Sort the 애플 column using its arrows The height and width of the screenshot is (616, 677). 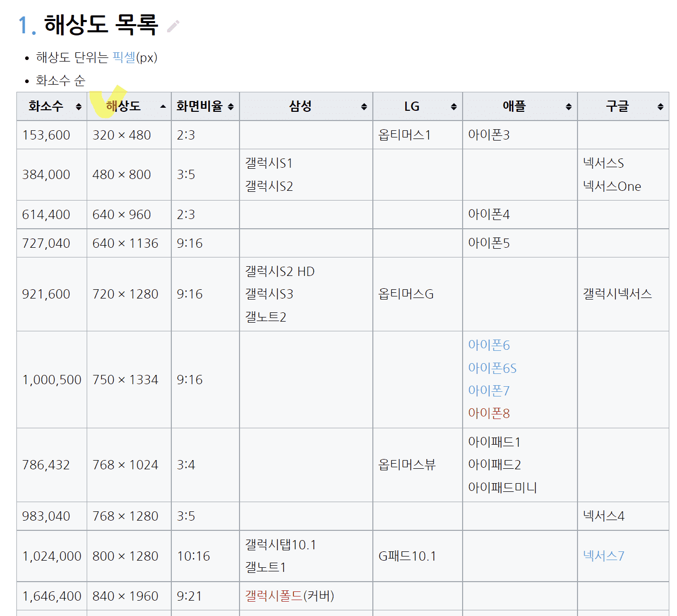569,107
